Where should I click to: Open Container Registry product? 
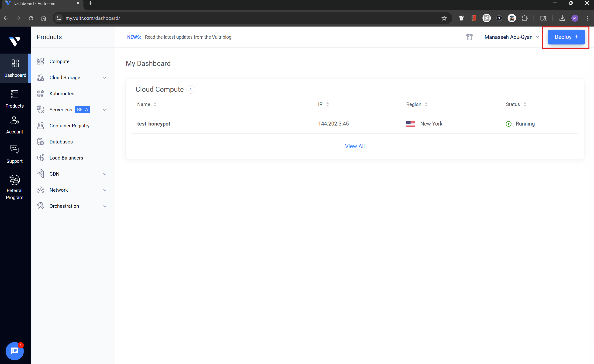point(69,126)
